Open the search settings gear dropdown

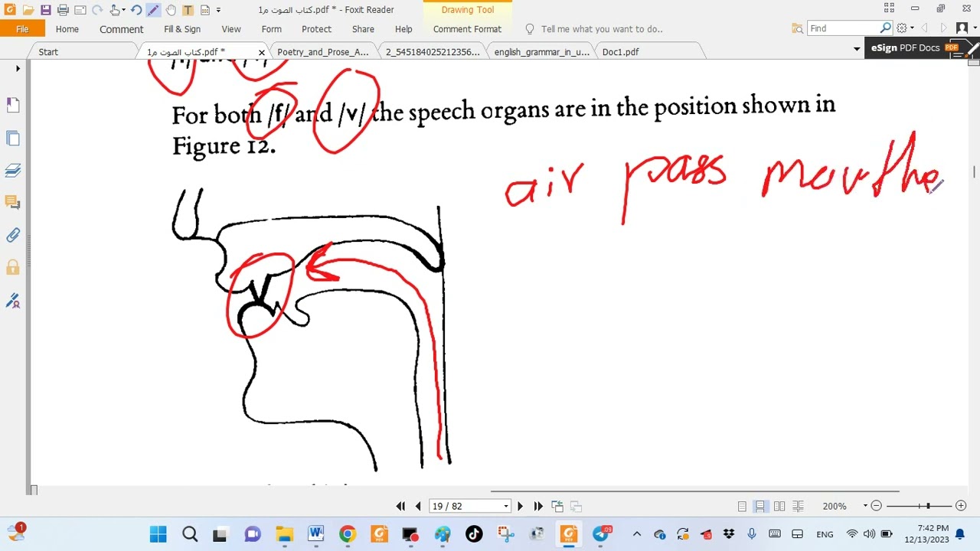pyautogui.click(x=904, y=28)
